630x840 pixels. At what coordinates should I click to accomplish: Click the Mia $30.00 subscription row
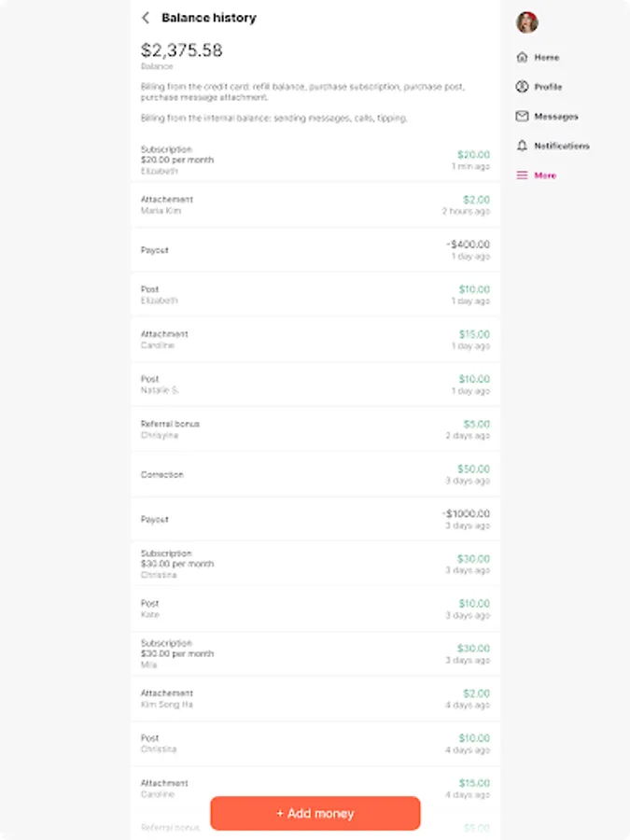coord(315,653)
